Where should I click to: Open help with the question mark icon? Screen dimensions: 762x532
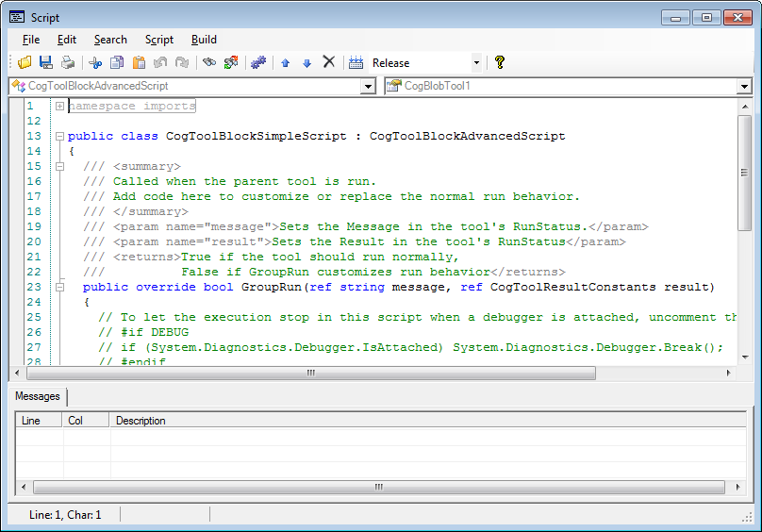[500, 62]
